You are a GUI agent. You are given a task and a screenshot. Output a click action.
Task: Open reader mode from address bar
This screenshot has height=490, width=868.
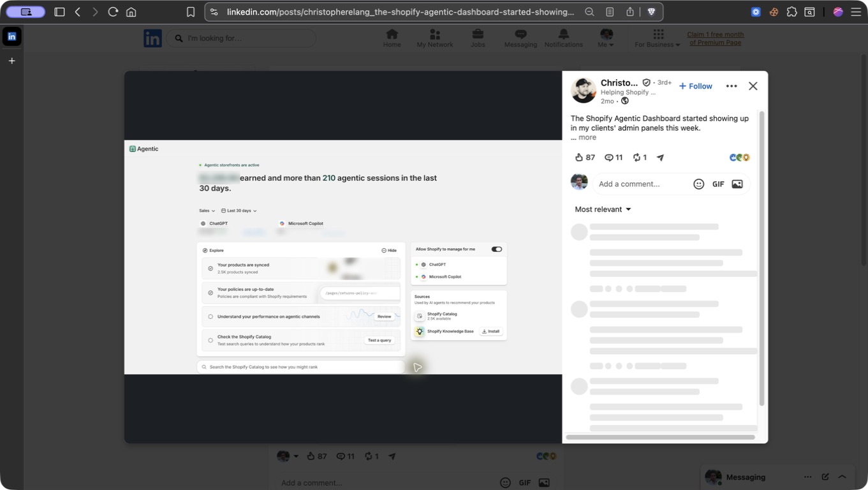[610, 12]
